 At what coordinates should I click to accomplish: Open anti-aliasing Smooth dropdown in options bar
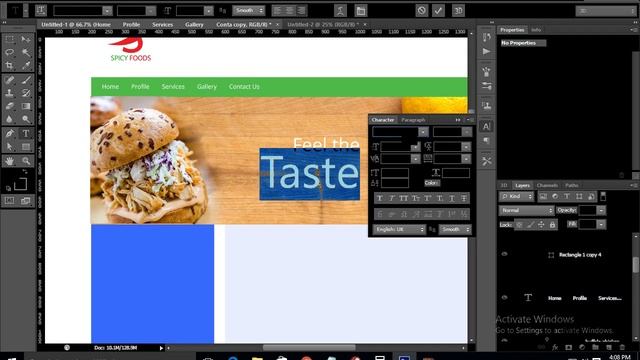[x=249, y=11]
